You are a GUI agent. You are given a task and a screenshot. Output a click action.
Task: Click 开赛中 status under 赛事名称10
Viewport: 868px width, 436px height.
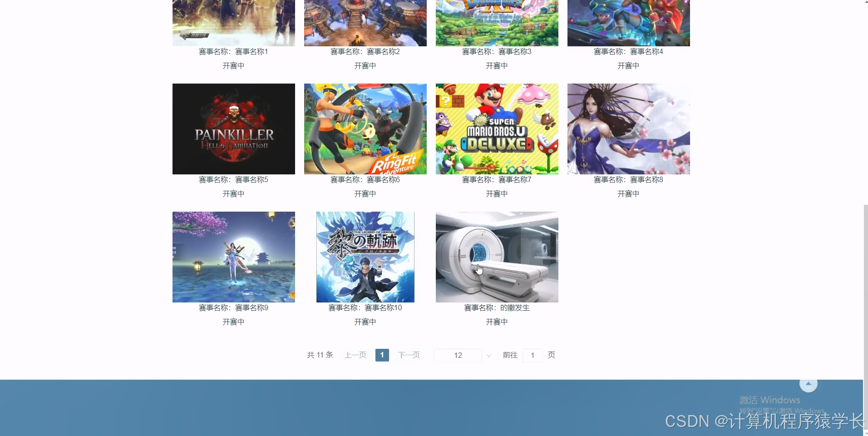pyautogui.click(x=365, y=322)
